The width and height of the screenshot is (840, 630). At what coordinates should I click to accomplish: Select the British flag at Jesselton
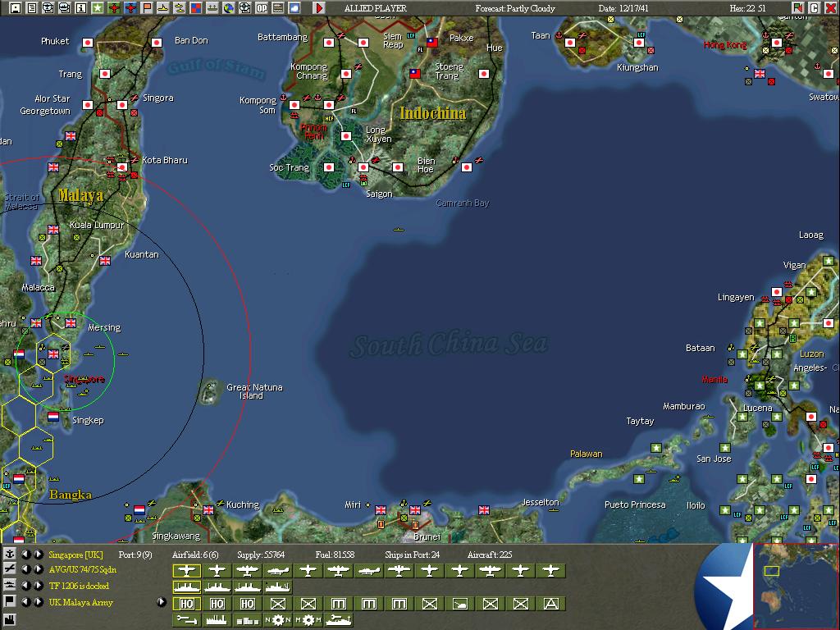484,510
